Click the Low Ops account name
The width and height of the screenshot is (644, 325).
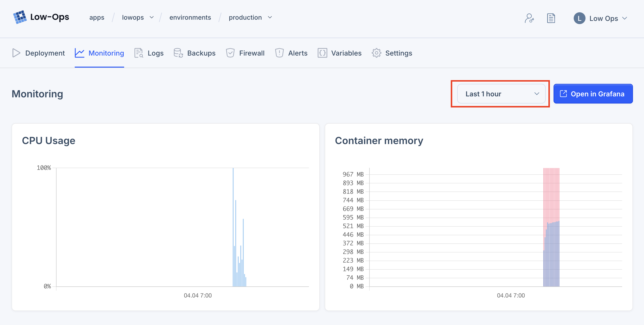[603, 18]
